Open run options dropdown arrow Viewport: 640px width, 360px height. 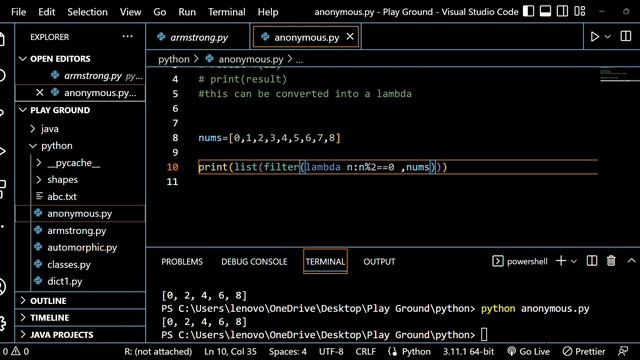pos(608,37)
